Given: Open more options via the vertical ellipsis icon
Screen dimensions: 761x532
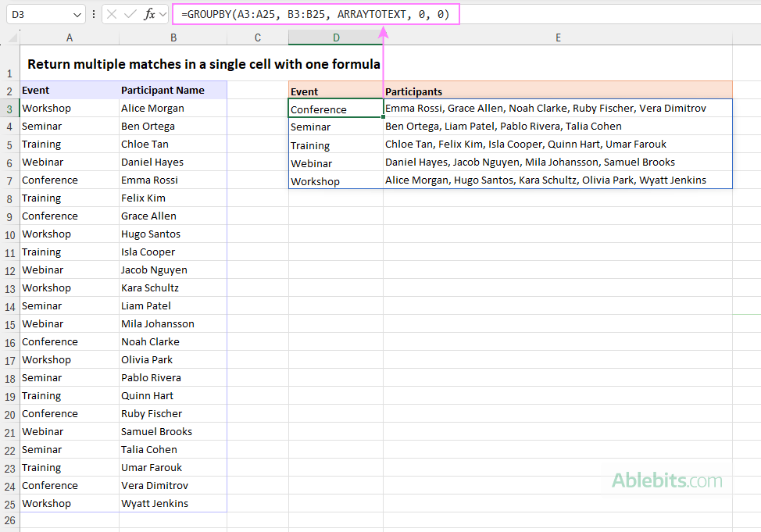Looking at the screenshot, I should (x=94, y=14).
